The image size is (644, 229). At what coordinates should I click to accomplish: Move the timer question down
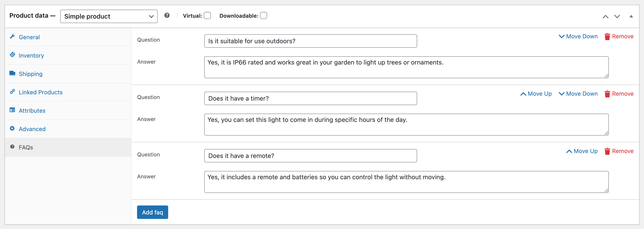click(x=578, y=94)
